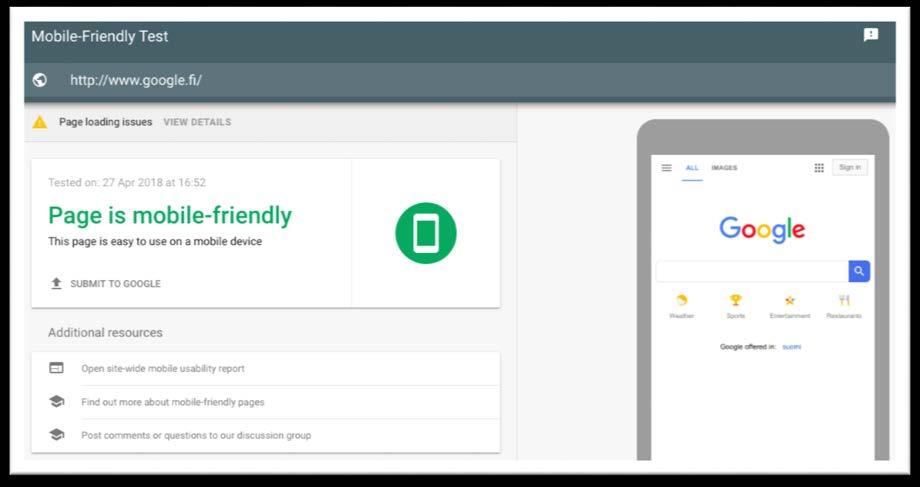
Task: Click the Google search box in preview
Action: 752,271
